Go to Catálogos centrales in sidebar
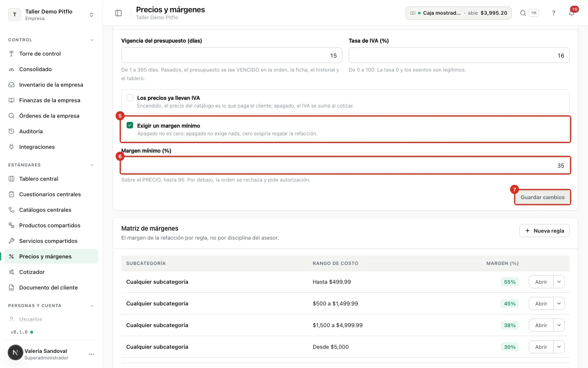 [x=51, y=210]
